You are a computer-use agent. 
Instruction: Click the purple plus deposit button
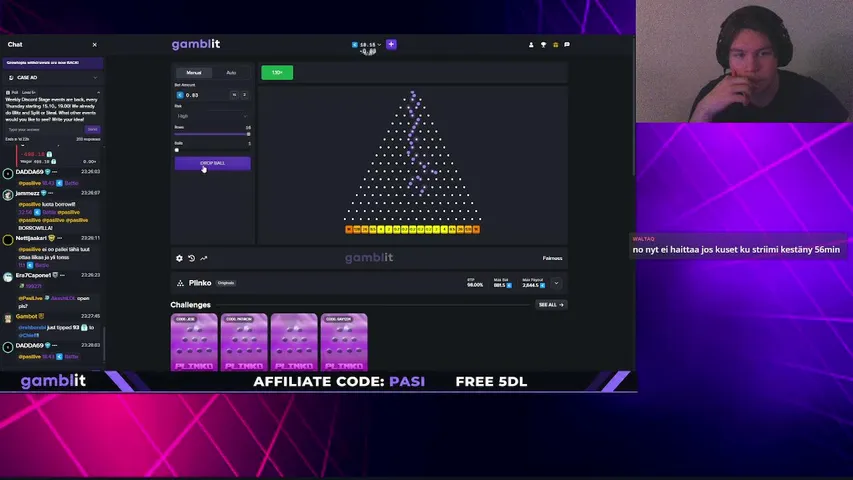tap(391, 44)
